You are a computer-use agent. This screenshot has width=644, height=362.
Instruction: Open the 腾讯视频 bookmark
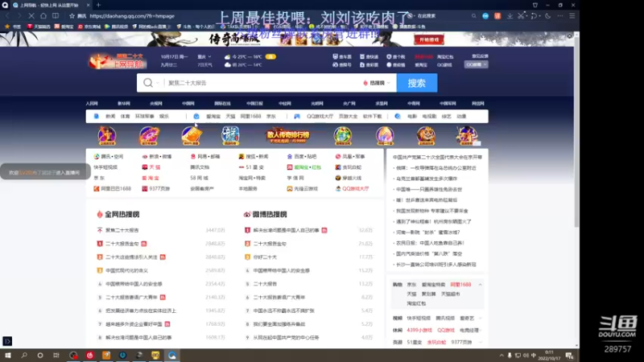(x=116, y=27)
